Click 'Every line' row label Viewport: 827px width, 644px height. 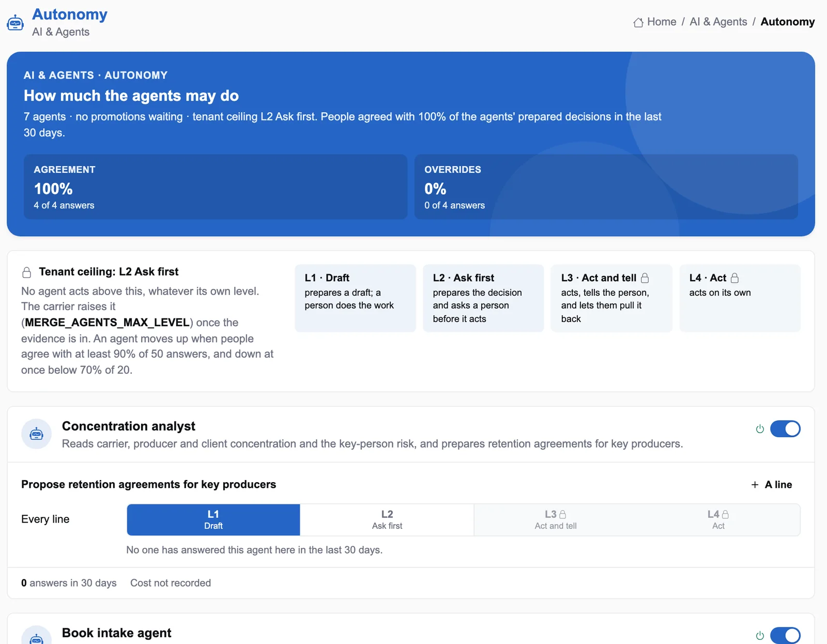pyautogui.click(x=45, y=519)
